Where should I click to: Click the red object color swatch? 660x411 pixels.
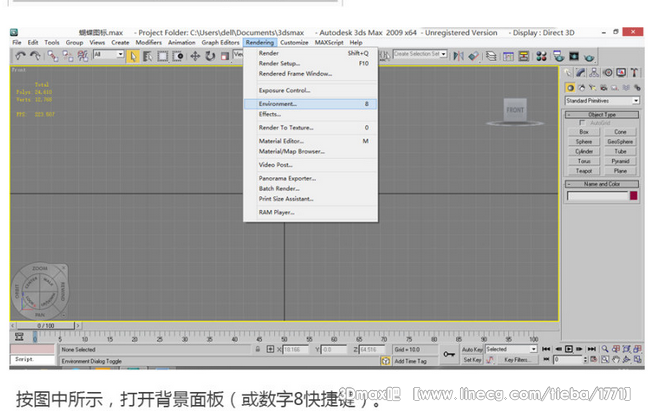(x=633, y=195)
